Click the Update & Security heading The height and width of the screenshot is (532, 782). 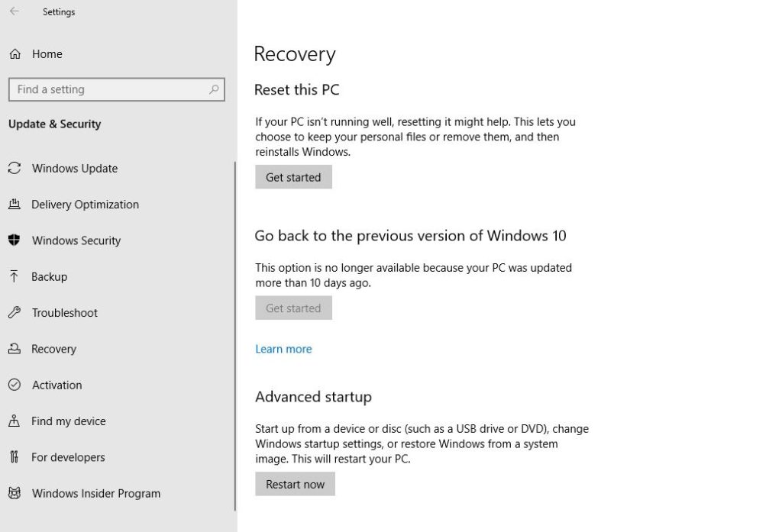[55, 124]
